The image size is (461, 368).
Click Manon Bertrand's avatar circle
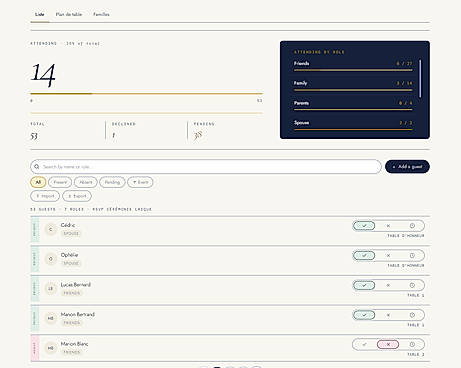[51, 318]
